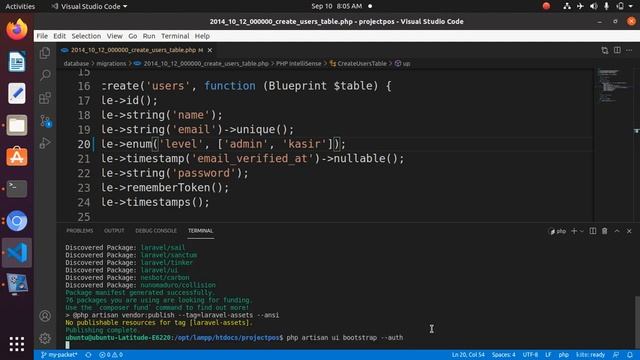Click the up method breadcrumb segment

(x=402, y=64)
